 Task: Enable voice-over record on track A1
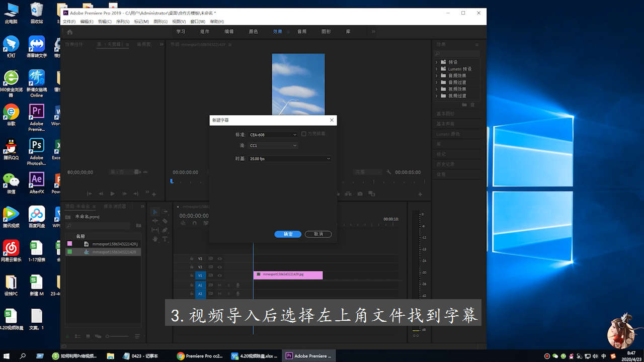click(237, 285)
